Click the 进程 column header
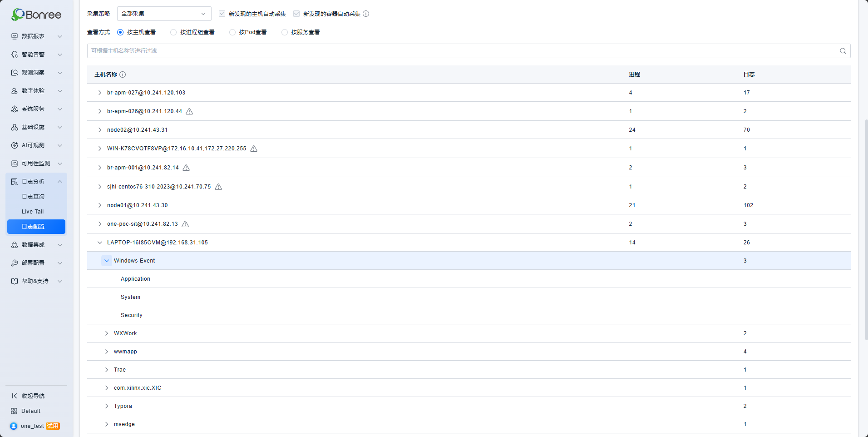868x437 pixels. tap(634, 74)
